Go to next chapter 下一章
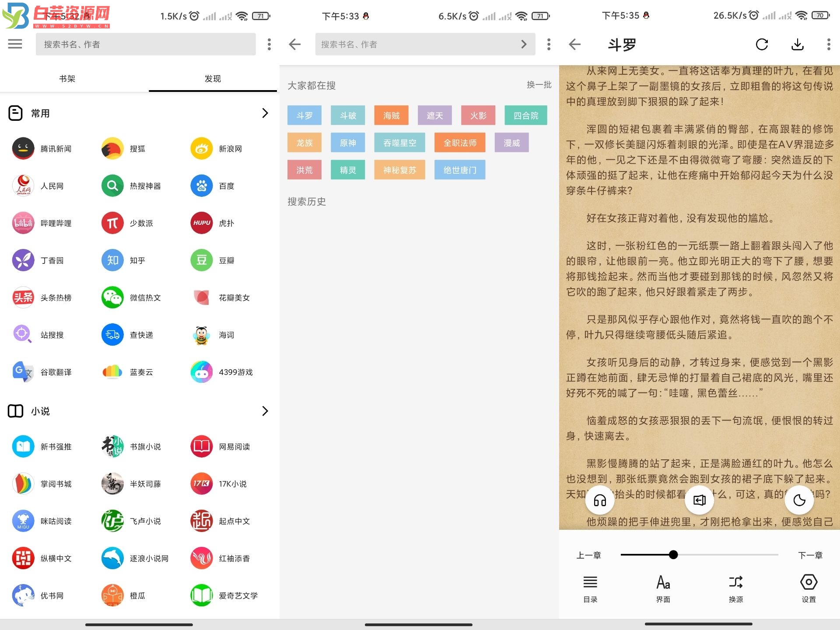 point(810,555)
